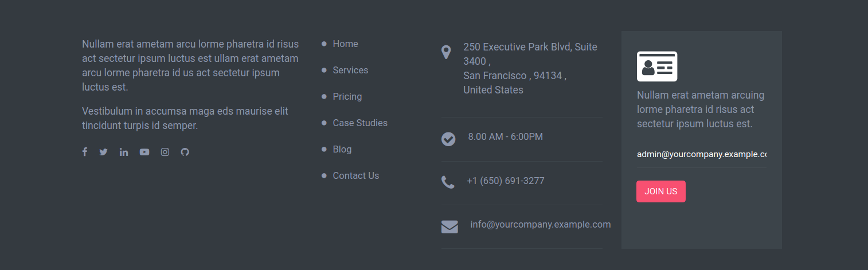
Task: Open the Instagram social icon
Action: pos(165,152)
